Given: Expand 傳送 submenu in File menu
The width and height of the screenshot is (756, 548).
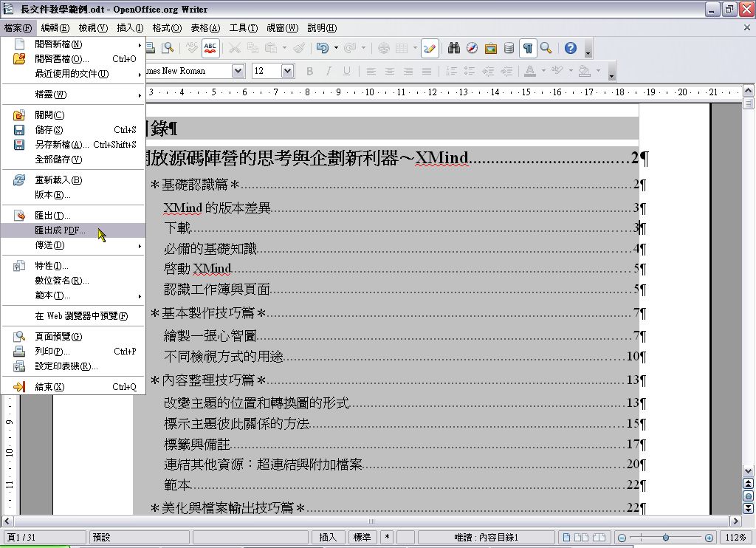Looking at the screenshot, I should point(73,245).
